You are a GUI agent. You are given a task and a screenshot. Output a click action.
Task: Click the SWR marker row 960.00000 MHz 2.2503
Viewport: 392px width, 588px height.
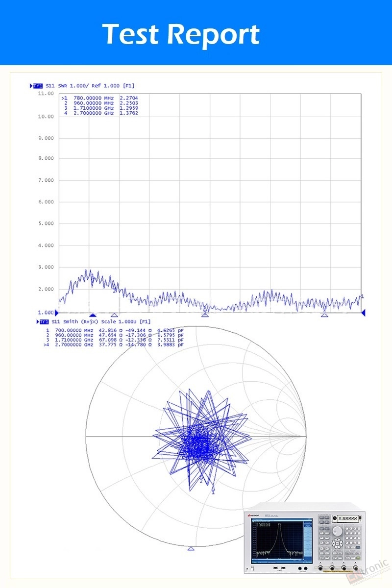100,103
